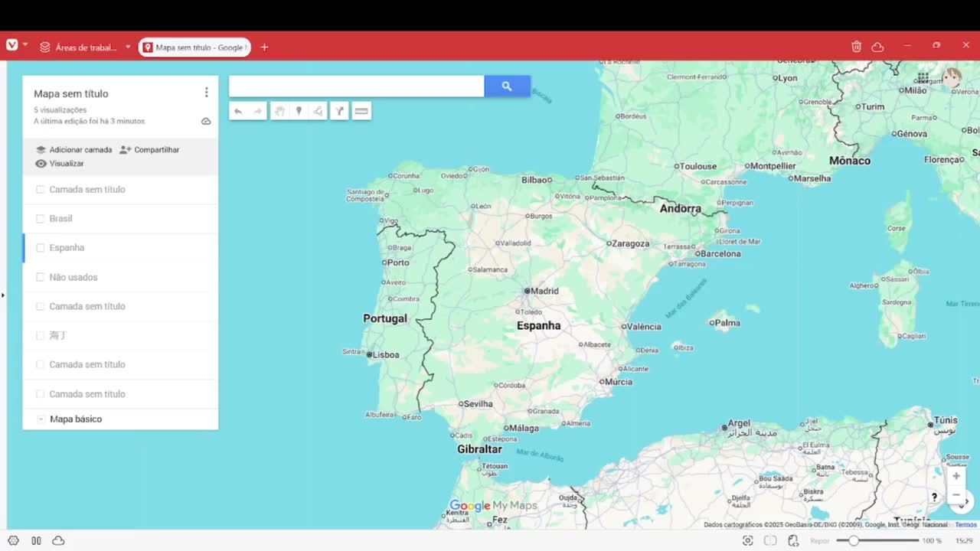Zoom out the map with minus button
Screen dimensions: 980x551
[955, 495]
